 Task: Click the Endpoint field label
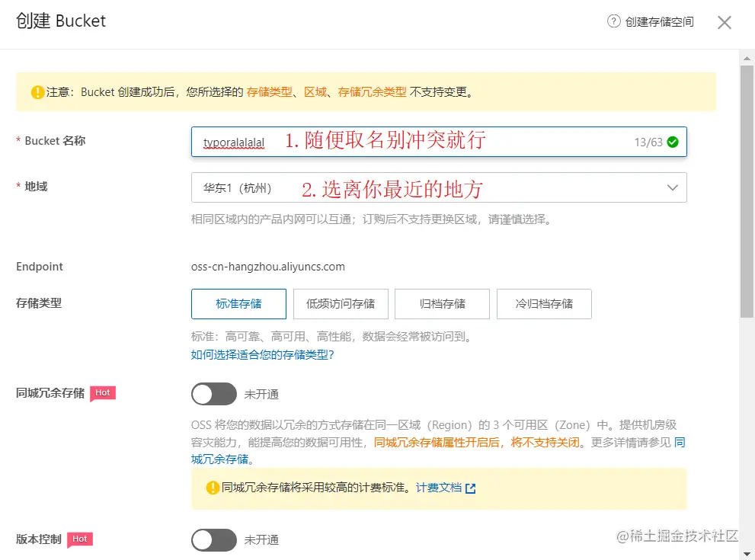point(40,266)
